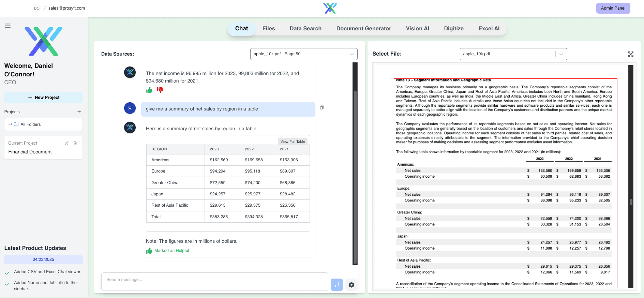The width and height of the screenshot is (644, 298).
Task: Click the New Project button
Action: pos(43,98)
